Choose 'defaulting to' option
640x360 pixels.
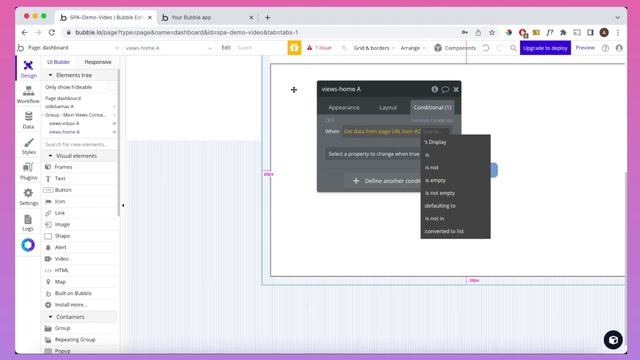[x=456, y=206]
